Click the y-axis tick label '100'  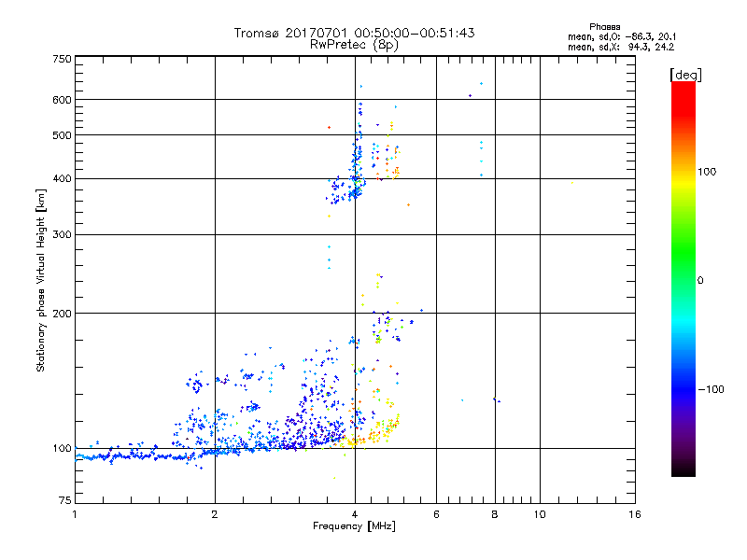[63, 448]
